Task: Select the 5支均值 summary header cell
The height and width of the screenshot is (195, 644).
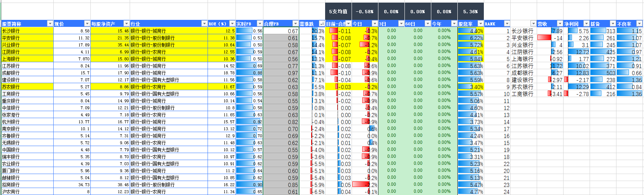Action: (338, 11)
